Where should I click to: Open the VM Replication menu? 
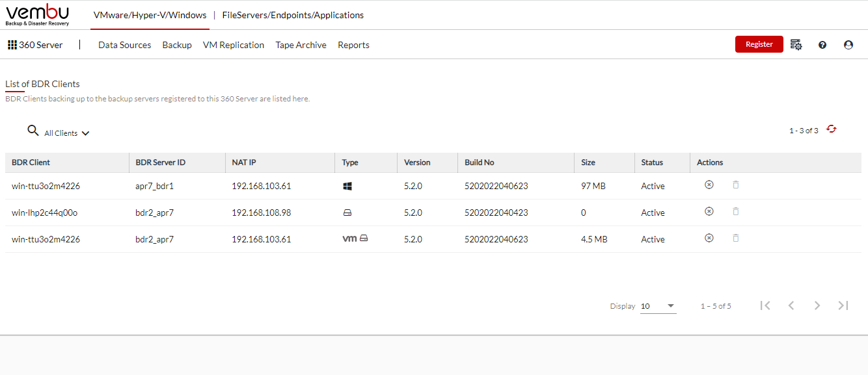point(234,45)
